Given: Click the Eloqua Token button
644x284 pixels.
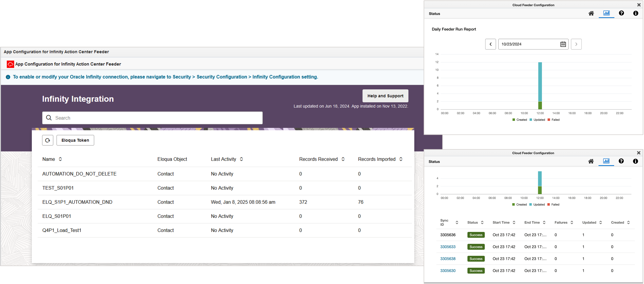Looking at the screenshot, I should [x=75, y=140].
